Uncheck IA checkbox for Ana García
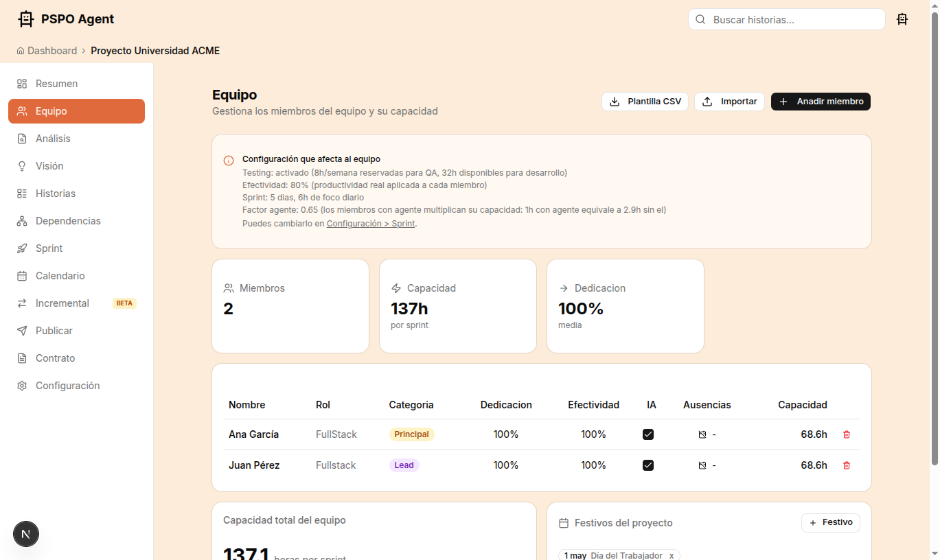Image resolution: width=940 pixels, height=560 pixels. coord(647,434)
